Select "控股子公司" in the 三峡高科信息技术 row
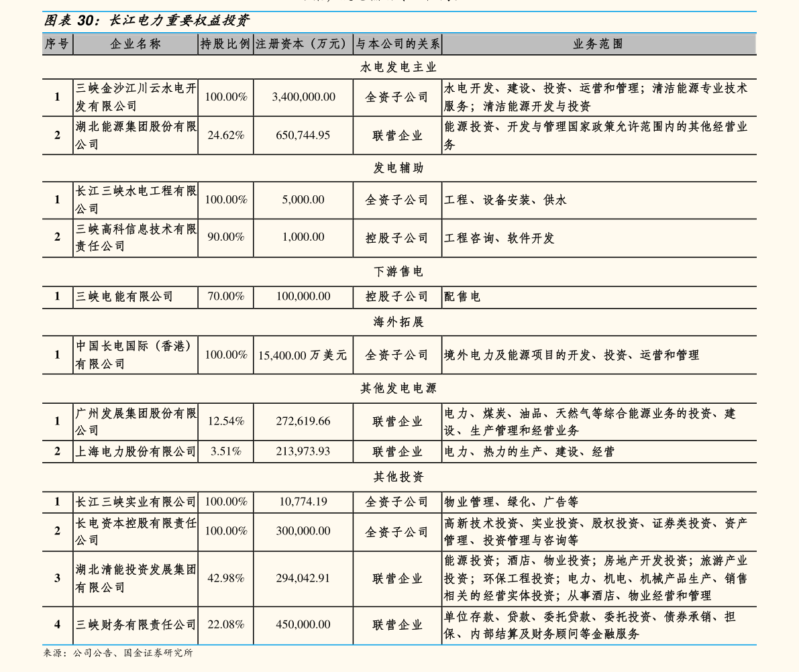Screen dimensions: 799x672 397,238
